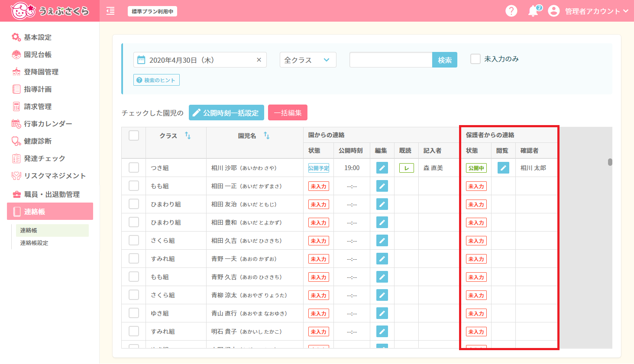Click the table vertical scrollbar thumb

point(610,162)
